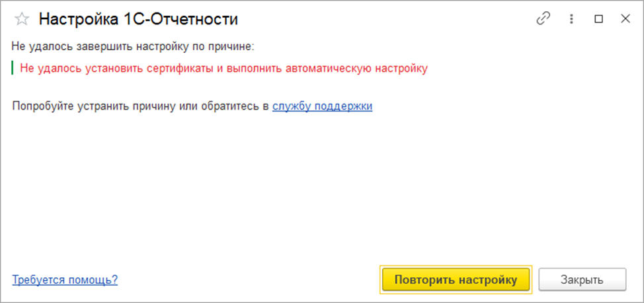Maximize the Настройка 1С-Отчетности window
Viewport: 644px width, 303px height.
[x=599, y=19]
